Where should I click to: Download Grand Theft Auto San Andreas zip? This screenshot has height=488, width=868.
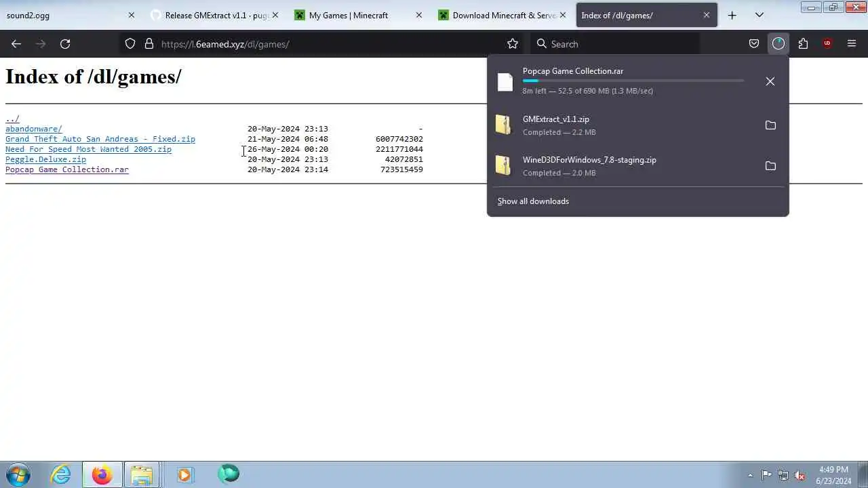100,139
